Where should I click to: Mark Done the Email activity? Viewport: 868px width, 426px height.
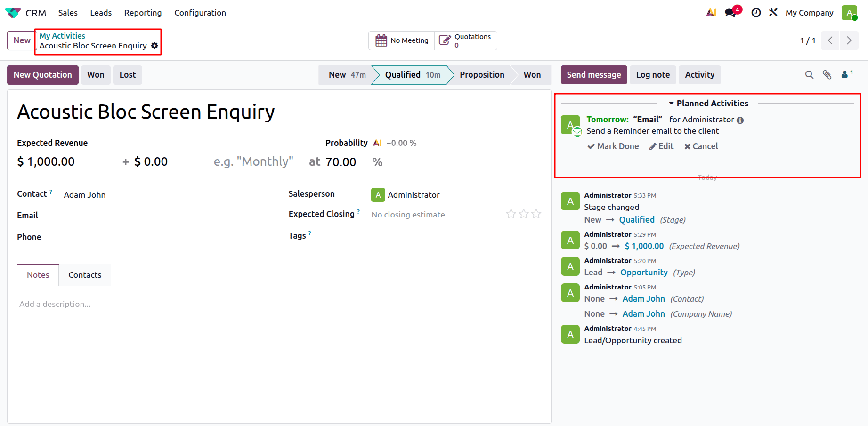[x=613, y=146]
